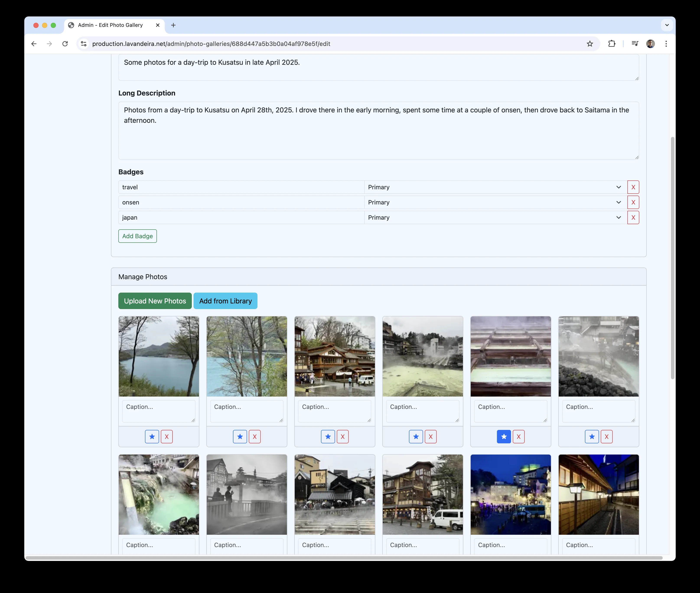Click the horizontal scrollbar at bottom
700x593 pixels.
[x=343, y=558]
